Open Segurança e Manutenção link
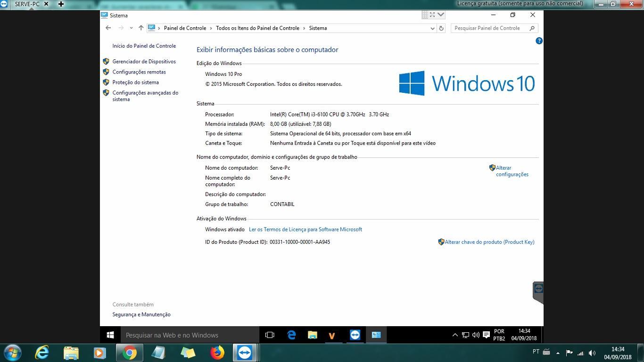 pyautogui.click(x=141, y=314)
